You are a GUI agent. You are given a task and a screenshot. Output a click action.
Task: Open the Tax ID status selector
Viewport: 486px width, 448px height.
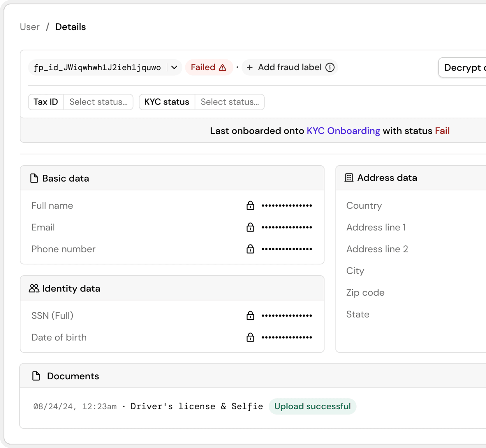pos(98,102)
